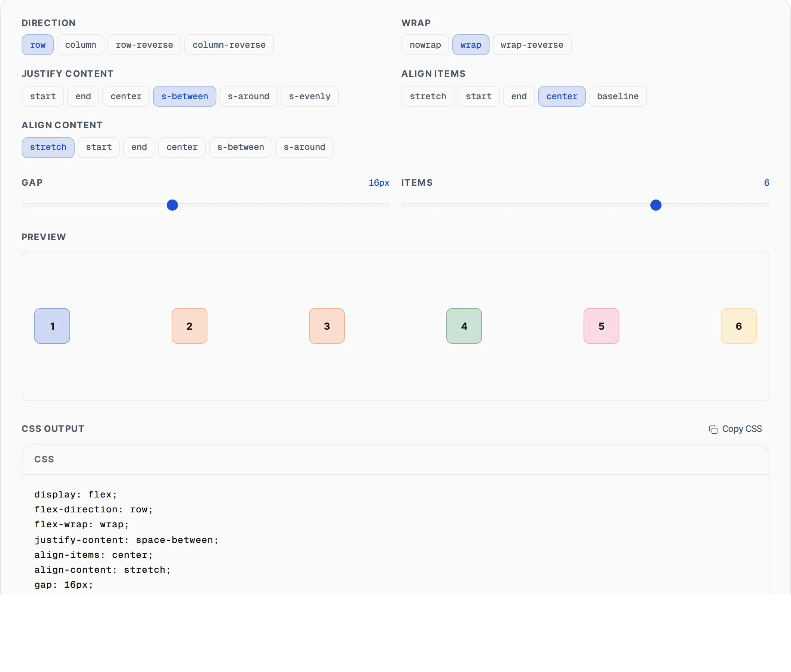Set Justify Content to start
This screenshot has height=672, width=791.
click(x=43, y=96)
